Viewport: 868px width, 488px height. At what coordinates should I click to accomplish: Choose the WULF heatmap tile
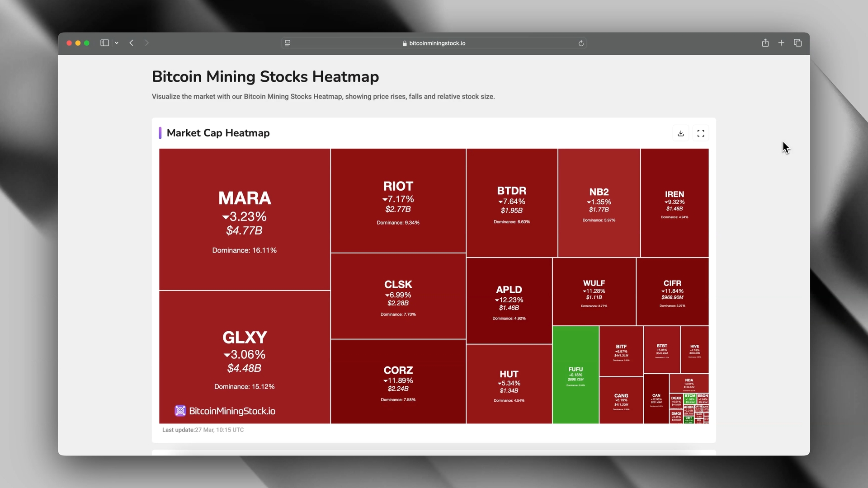click(594, 291)
